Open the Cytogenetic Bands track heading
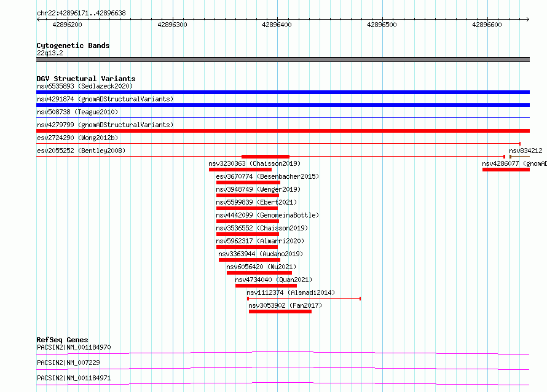 [73, 45]
